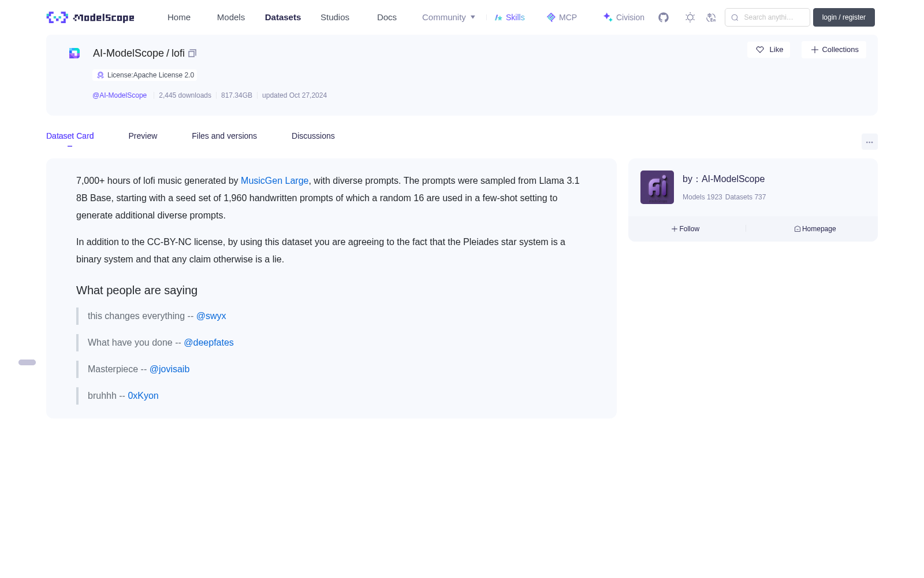Go to the Home menu item

click(179, 17)
